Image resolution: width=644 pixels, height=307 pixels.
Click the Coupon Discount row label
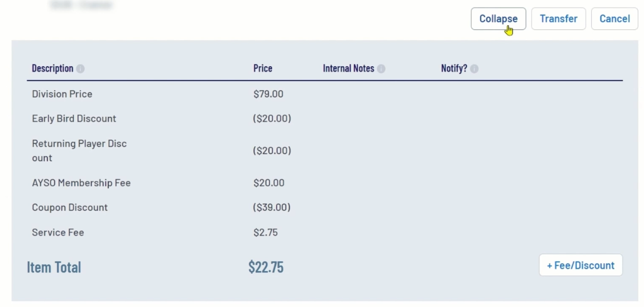tap(70, 208)
